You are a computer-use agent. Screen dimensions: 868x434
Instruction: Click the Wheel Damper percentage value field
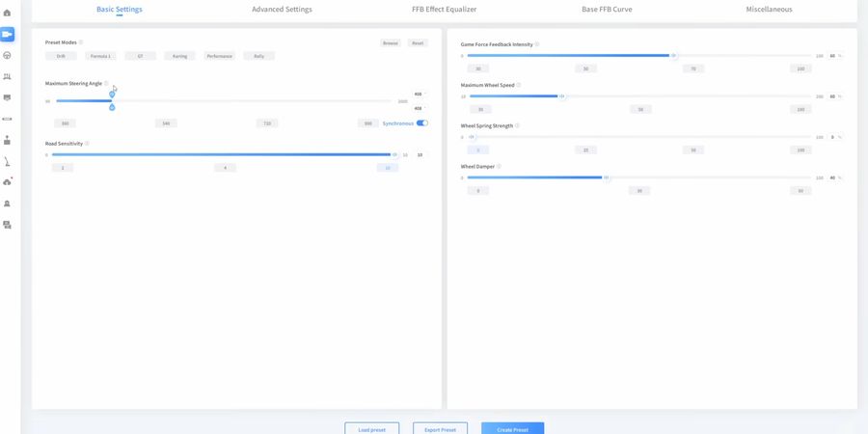point(832,177)
